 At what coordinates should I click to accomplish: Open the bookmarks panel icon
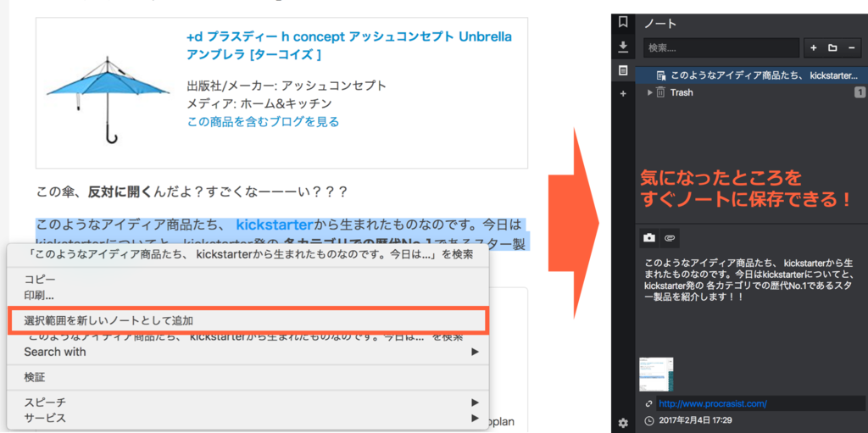click(623, 22)
